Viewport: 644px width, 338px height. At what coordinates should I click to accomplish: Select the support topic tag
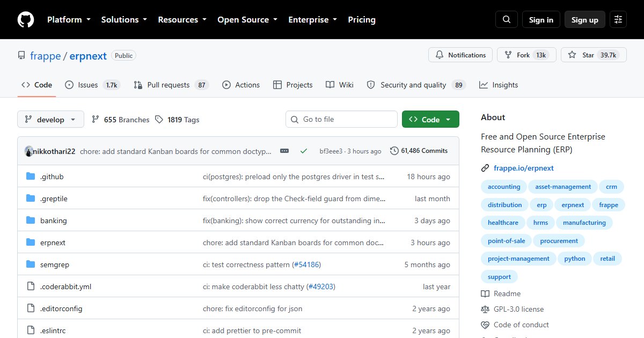pyautogui.click(x=500, y=277)
